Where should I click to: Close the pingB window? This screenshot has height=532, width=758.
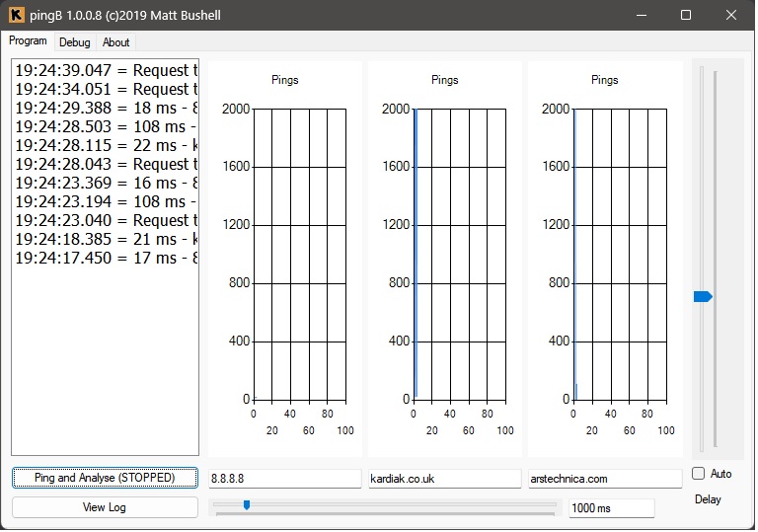(x=731, y=15)
